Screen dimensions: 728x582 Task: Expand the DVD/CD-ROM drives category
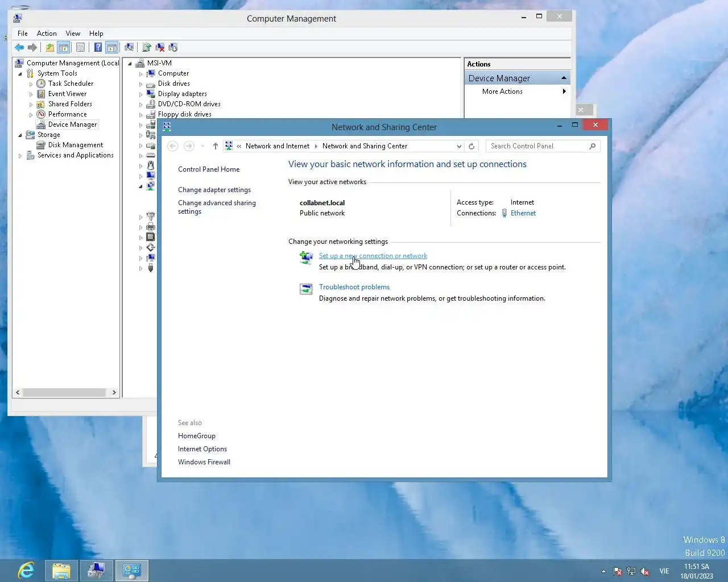[x=141, y=105]
